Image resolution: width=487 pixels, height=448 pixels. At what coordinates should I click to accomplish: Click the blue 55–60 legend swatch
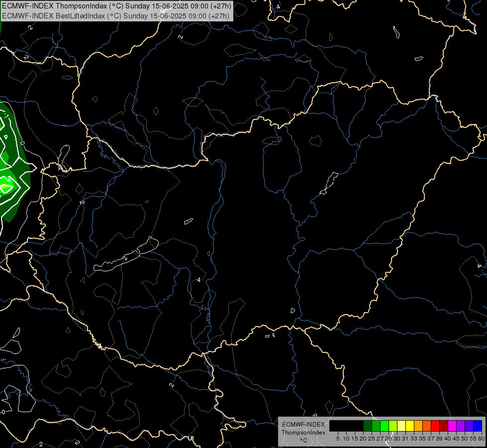[478, 426]
